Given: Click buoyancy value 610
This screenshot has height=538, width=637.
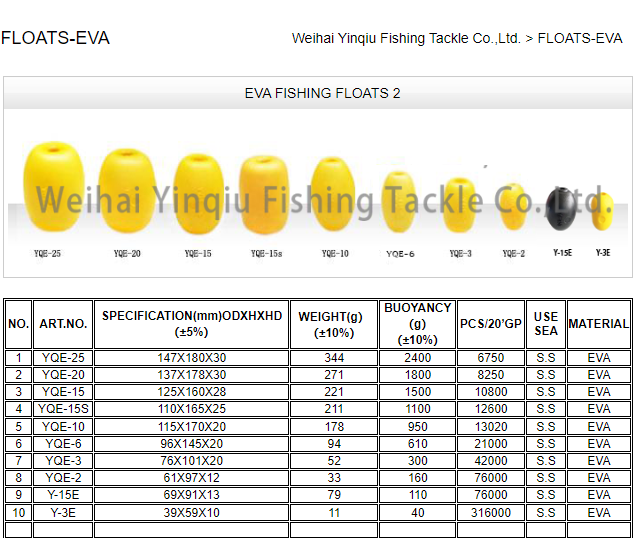Looking at the screenshot, I should 417,444.
